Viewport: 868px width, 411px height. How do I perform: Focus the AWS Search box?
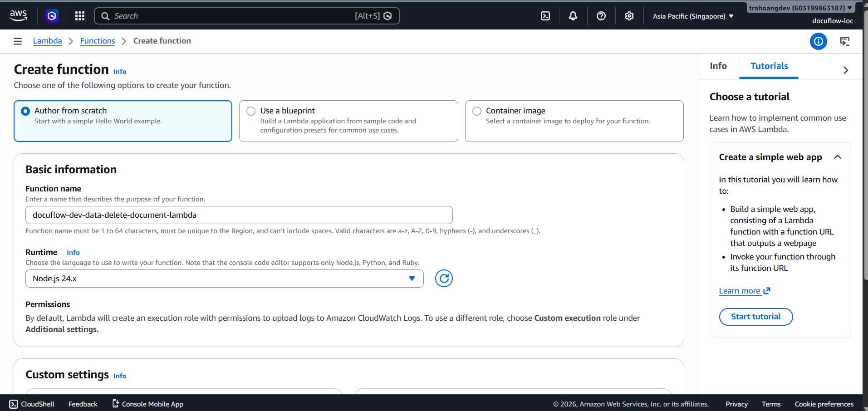(247, 16)
